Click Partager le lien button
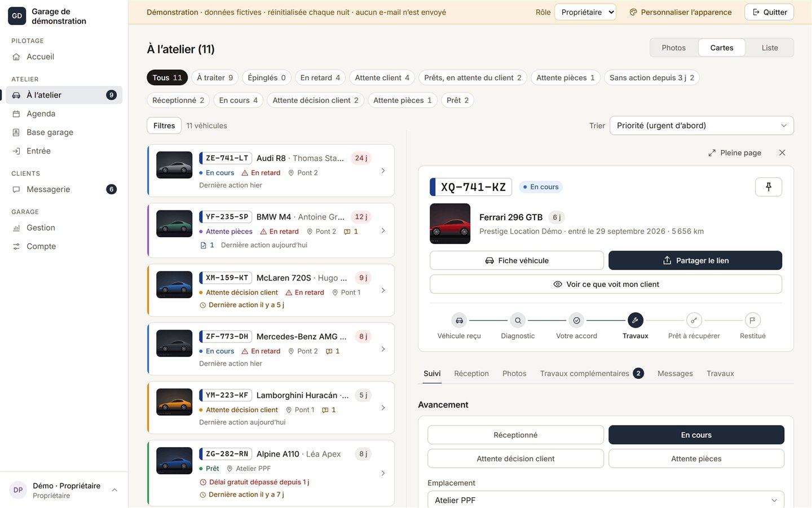 point(695,260)
